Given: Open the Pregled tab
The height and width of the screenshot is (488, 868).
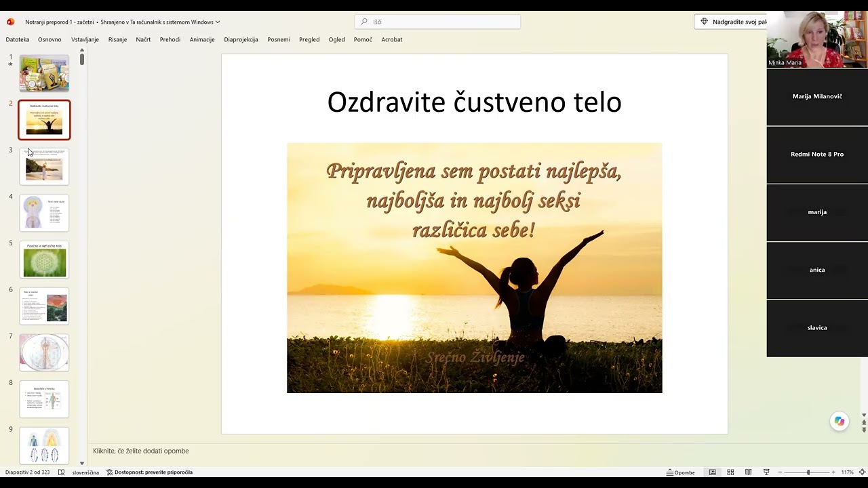Looking at the screenshot, I should coord(309,39).
